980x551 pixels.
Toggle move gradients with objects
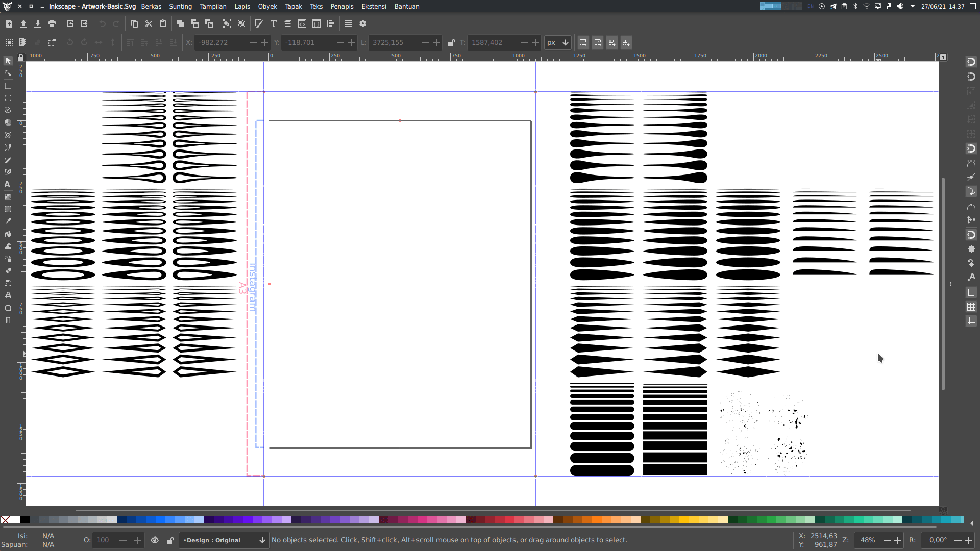[612, 42]
